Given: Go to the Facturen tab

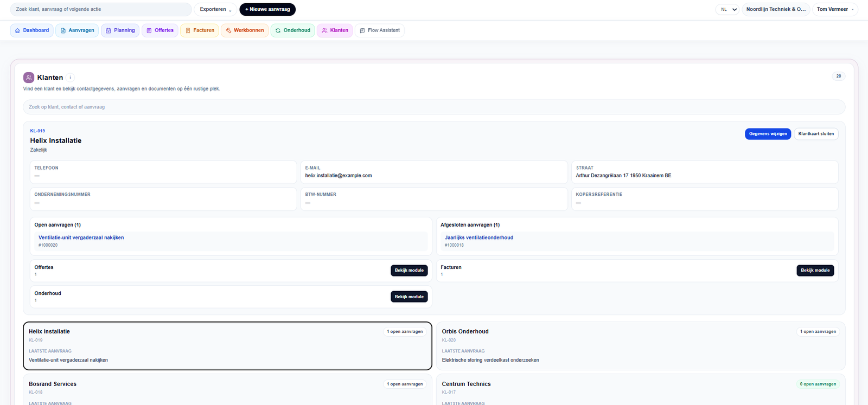Looking at the screenshot, I should click(199, 30).
